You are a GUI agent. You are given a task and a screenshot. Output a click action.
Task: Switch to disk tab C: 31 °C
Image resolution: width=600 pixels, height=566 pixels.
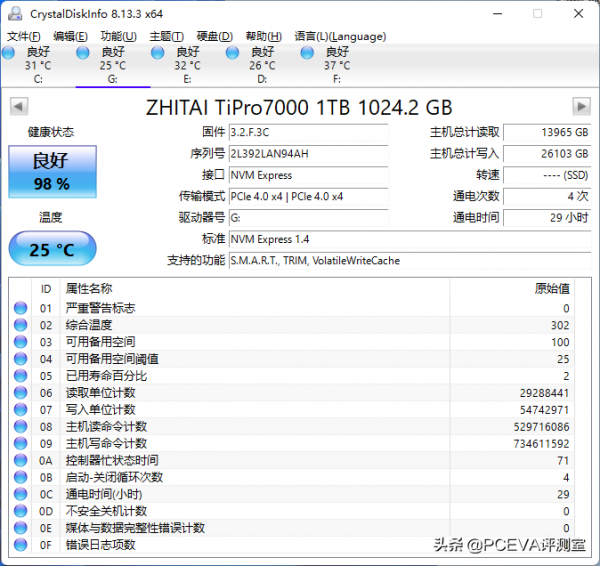[38, 65]
